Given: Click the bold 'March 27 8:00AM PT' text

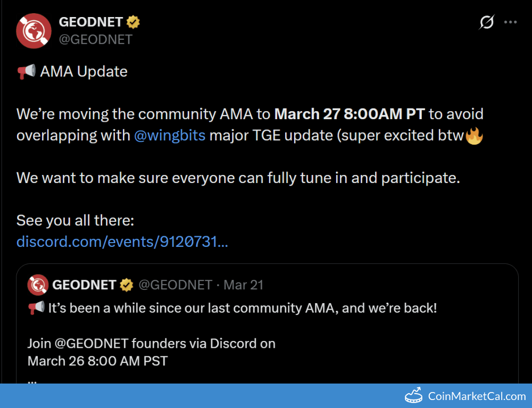Looking at the screenshot, I should (x=350, y=114).
